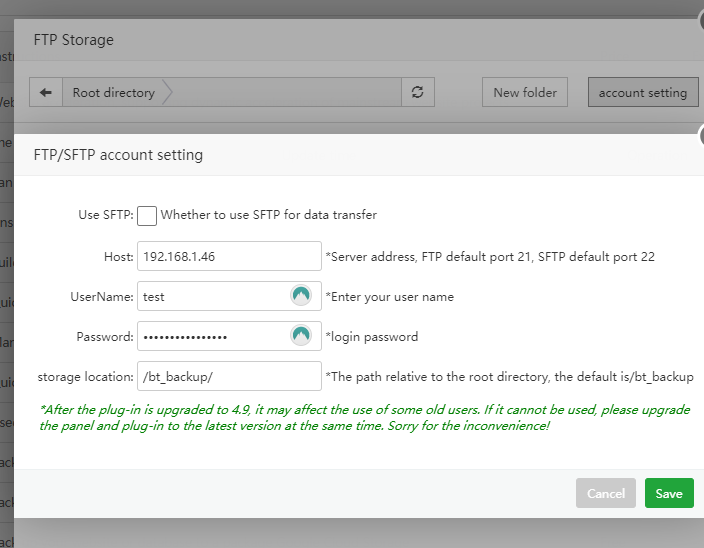The image size is (704, 548).
Task: Click the breadcrumb chevron after Root directory
Action: pos(168,93)
